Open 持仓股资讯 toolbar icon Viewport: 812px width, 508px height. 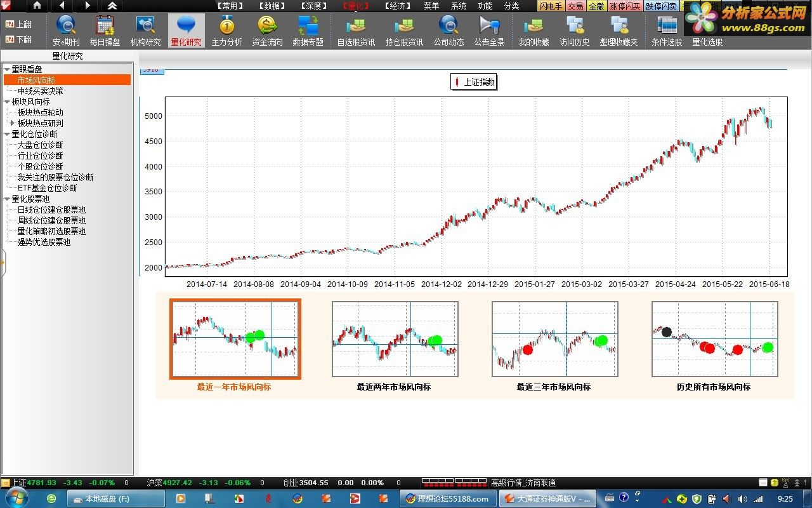point(404,30)
